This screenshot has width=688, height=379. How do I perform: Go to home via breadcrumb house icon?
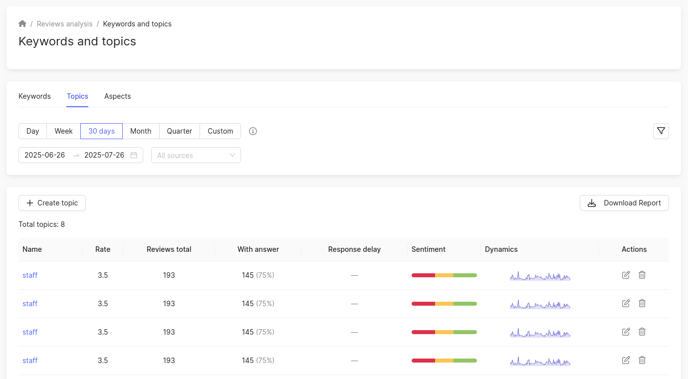point(22,24)
